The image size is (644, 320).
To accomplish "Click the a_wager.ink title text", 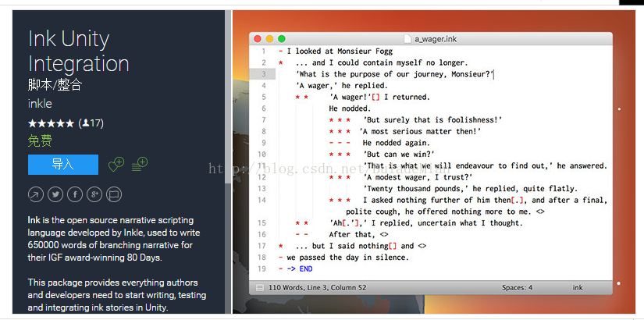I will point(436,39).
